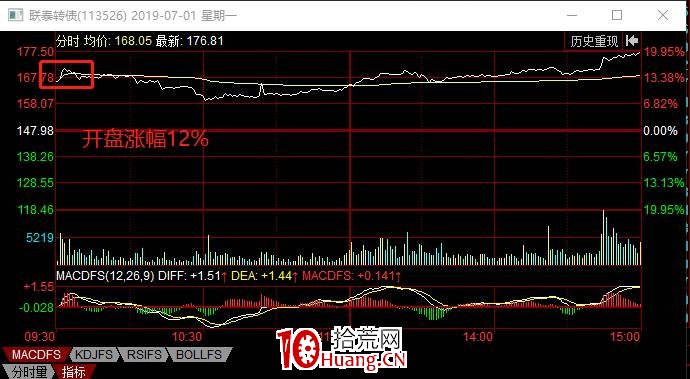Maximize the 联泰转债 window

[x=617, y=15]
